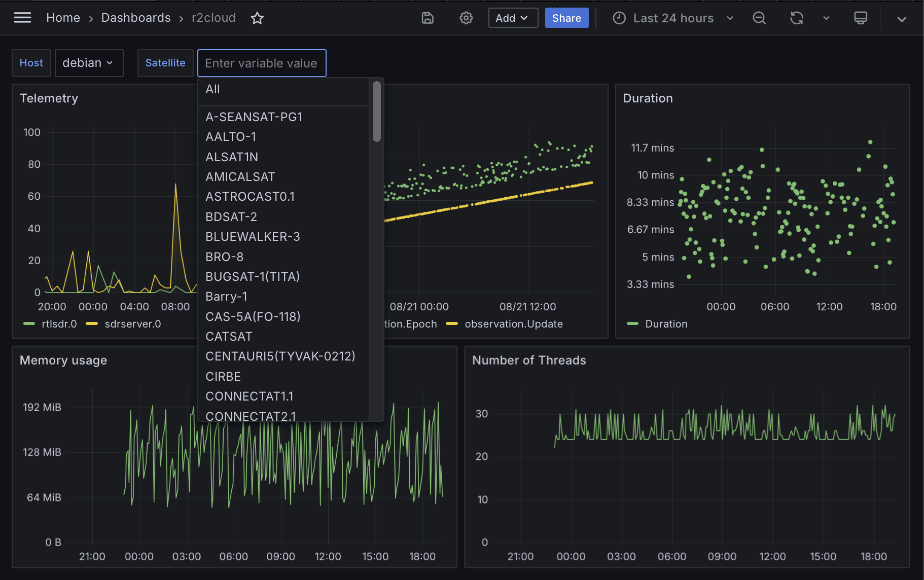Toggle observation.Update series in legend
924x580 pixels.
(x=513, y=324)
